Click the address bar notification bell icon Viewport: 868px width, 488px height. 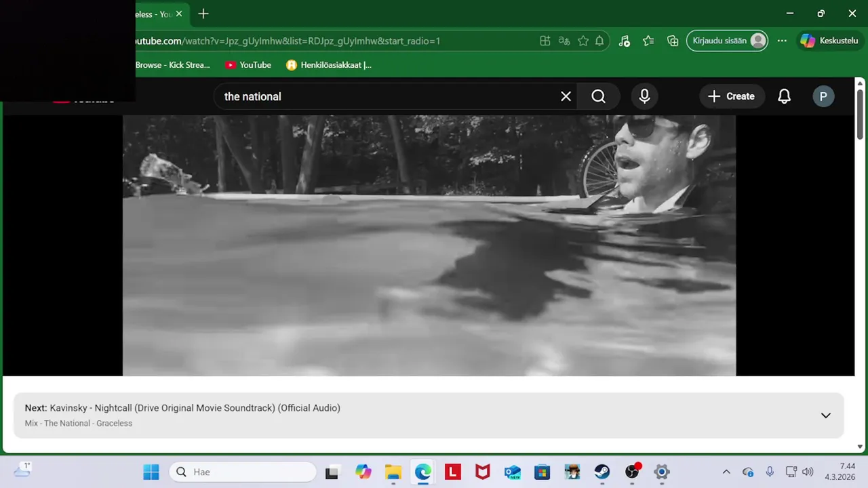599,41
